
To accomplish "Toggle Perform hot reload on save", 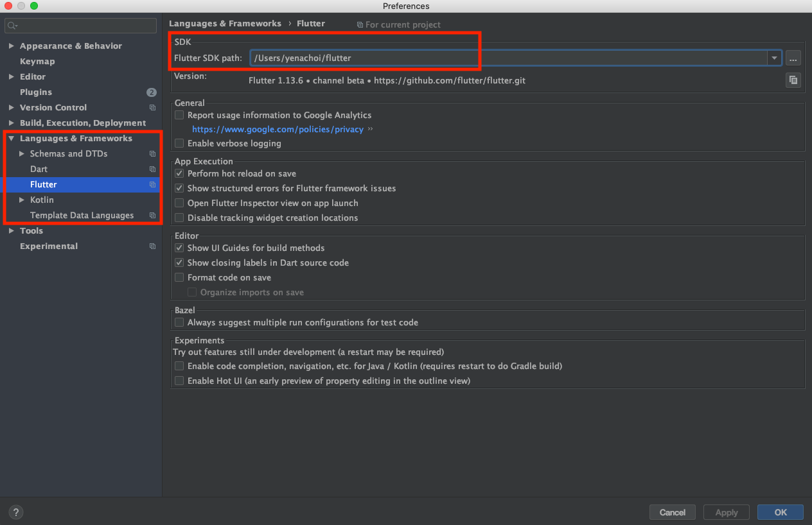I will click(179, 173).
